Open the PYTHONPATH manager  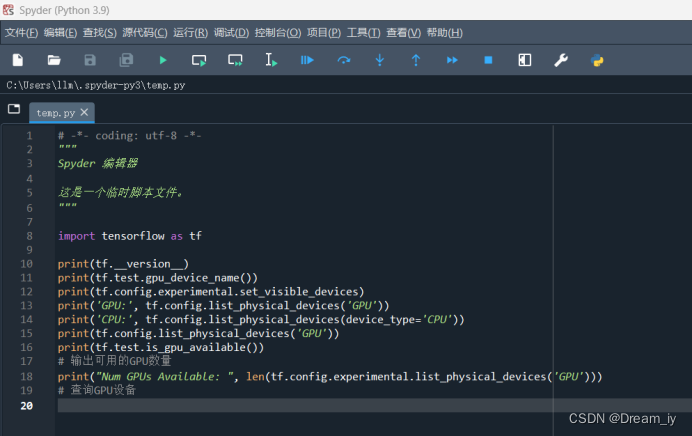[597, 60]
